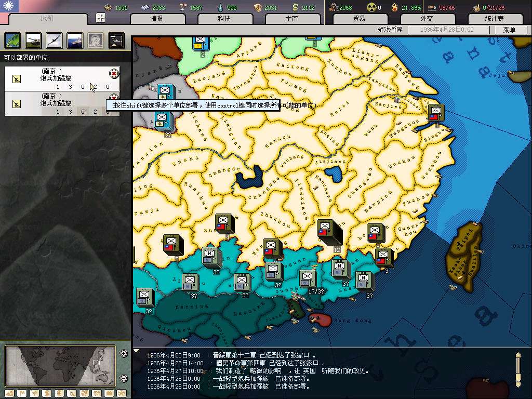Zoom out minimap with minus button

coord(124,378)
